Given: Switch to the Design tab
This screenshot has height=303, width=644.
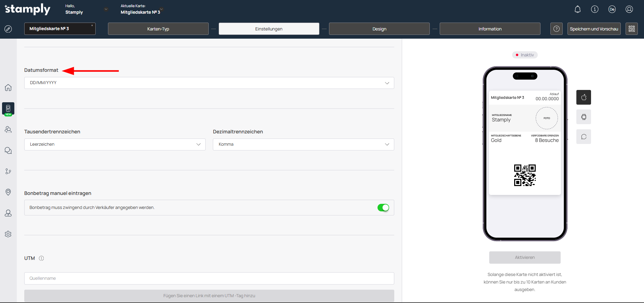Looking at the screenshot, I should click(379, 29).
